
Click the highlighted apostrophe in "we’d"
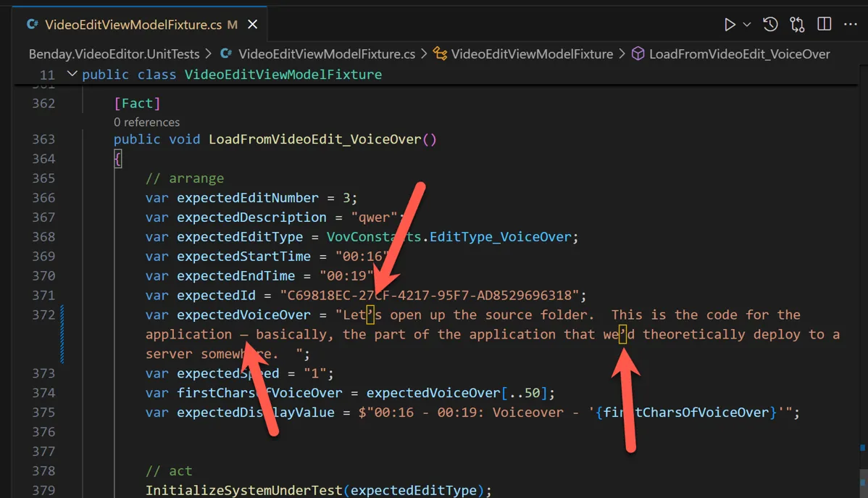pos(623,334)
